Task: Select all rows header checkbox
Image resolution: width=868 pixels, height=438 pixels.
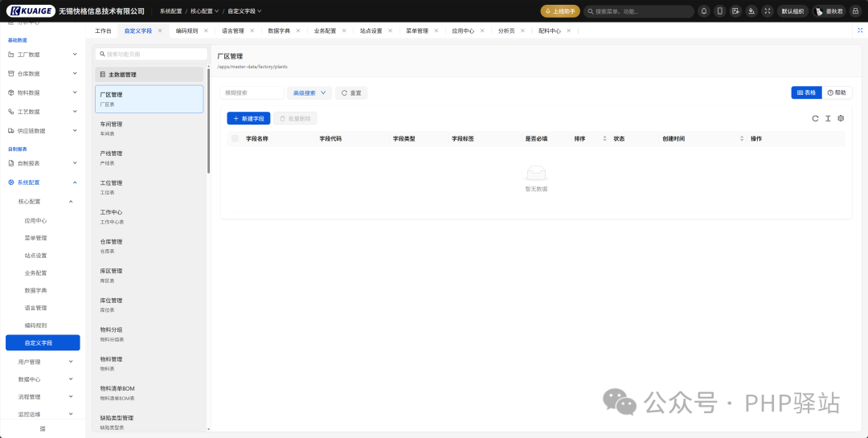Action: pos(235,138)
